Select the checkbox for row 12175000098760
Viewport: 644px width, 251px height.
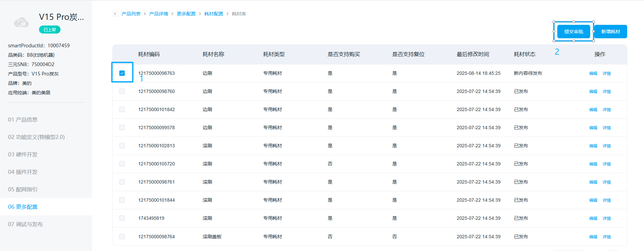(x=122, y=91)
